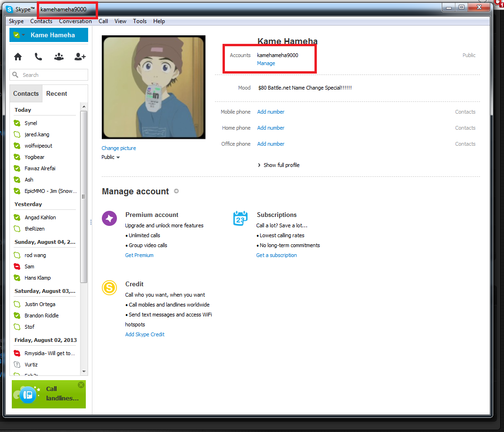Open the Premium account star icon
Viewport: 504px width, 432px height.
pos(109,218)
